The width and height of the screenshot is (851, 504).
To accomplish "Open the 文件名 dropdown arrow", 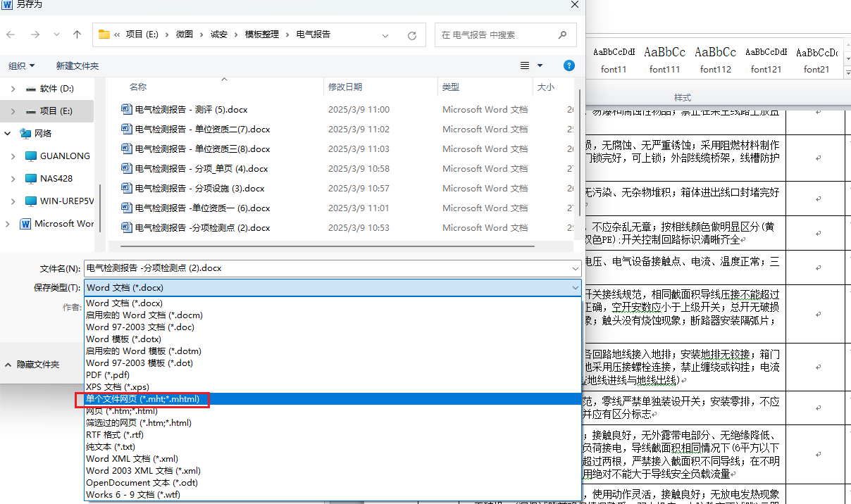I will click(576, 268).
